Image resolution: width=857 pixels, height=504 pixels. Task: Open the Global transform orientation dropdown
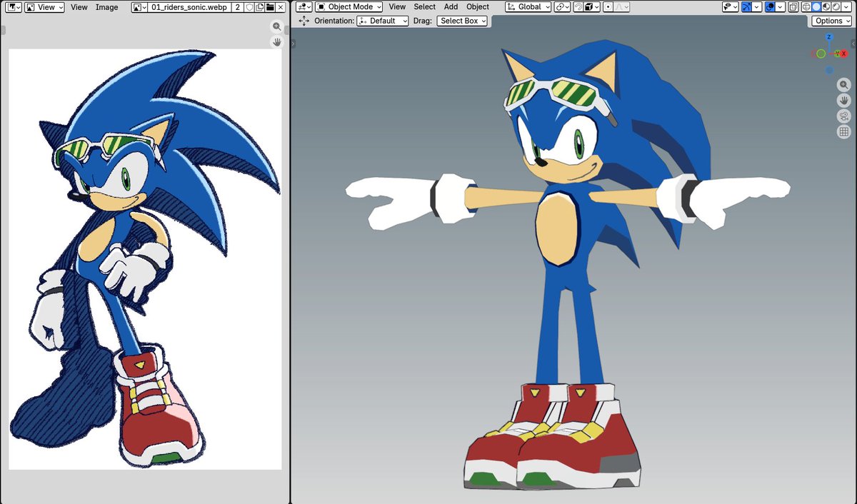528,7
